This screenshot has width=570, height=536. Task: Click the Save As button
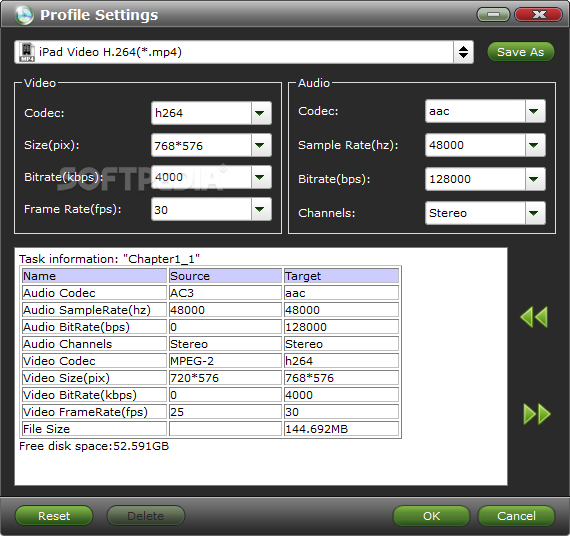(x=521, y=52)
